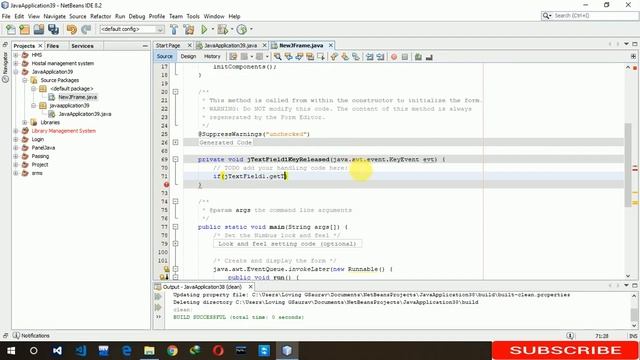Screen dimensions: 640x360
Task: Click the Shift Line Right icon
Action: point(381,57)
